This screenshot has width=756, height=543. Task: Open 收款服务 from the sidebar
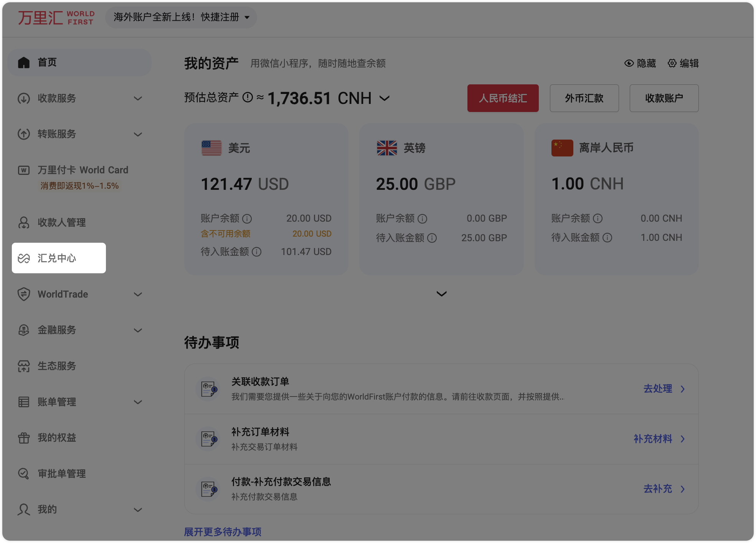57,99
